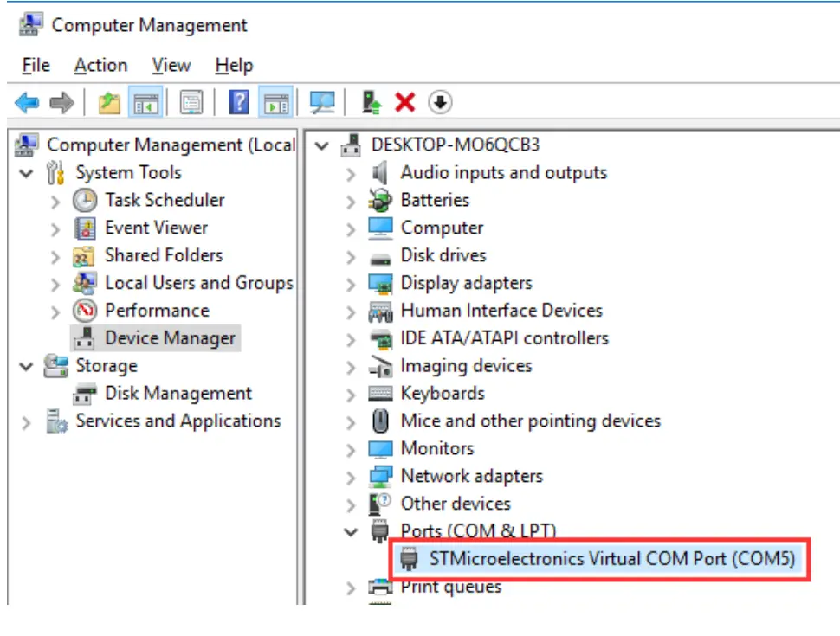Screen dimensions: 840x636
Task: Click the blue Help question mark icon
Action: [239, 102]
